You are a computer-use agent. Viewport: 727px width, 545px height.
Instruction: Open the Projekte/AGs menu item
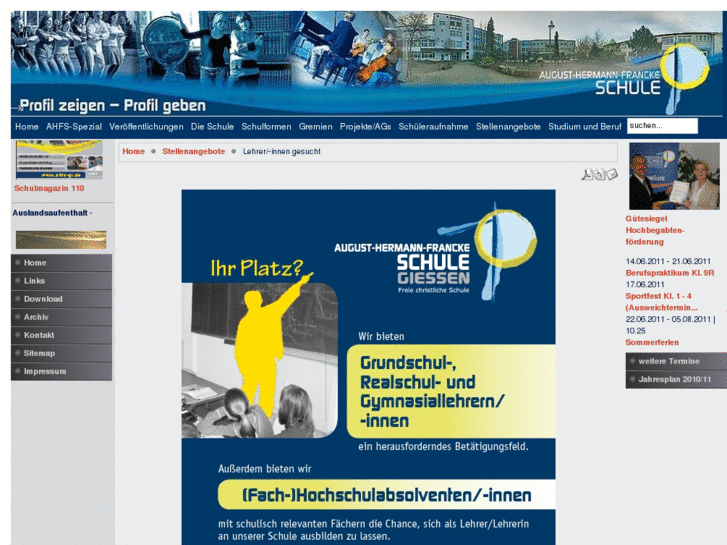[x=365, y=126]
